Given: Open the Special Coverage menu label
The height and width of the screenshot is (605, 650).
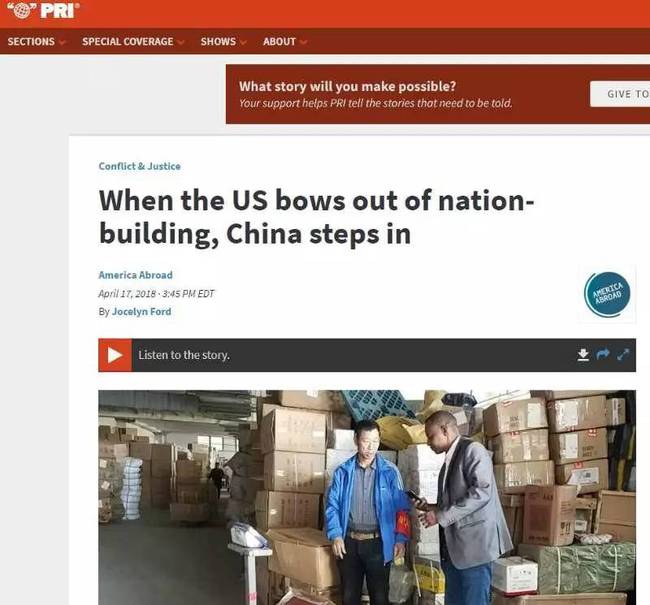Looking at the screenshot, I should pyautogui.click(x=128, y=42).
